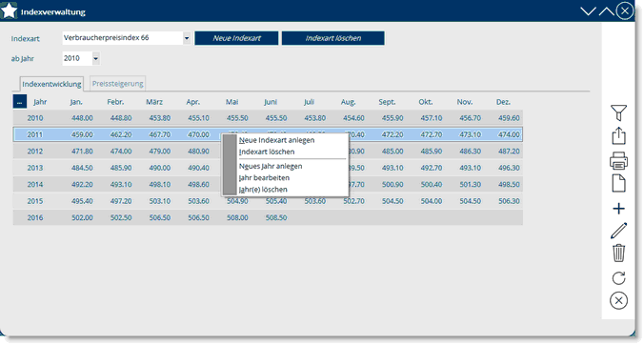Click the Juni column header
Viewport: 644px width, 345px height.
[x=271, y=102]
